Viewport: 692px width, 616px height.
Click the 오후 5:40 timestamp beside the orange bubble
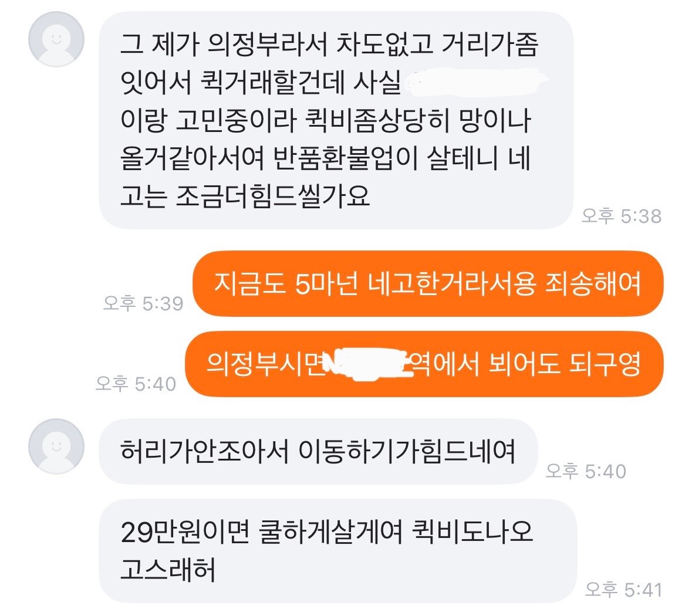[136, 384]
